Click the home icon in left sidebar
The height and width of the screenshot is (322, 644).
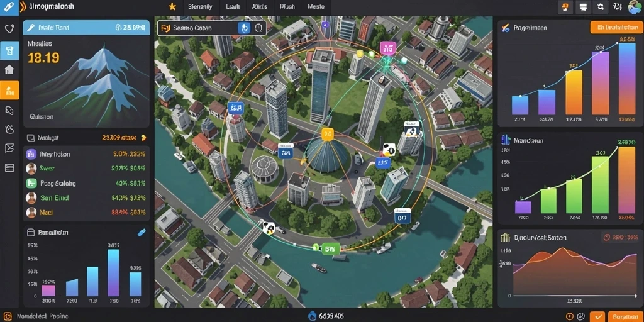(9, 70)
